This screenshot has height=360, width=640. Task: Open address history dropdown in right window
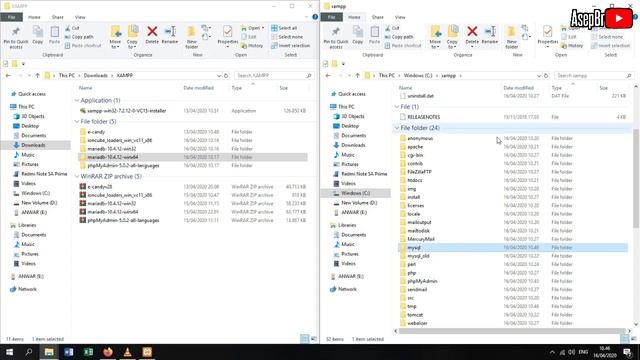click(x=539, y=76)
